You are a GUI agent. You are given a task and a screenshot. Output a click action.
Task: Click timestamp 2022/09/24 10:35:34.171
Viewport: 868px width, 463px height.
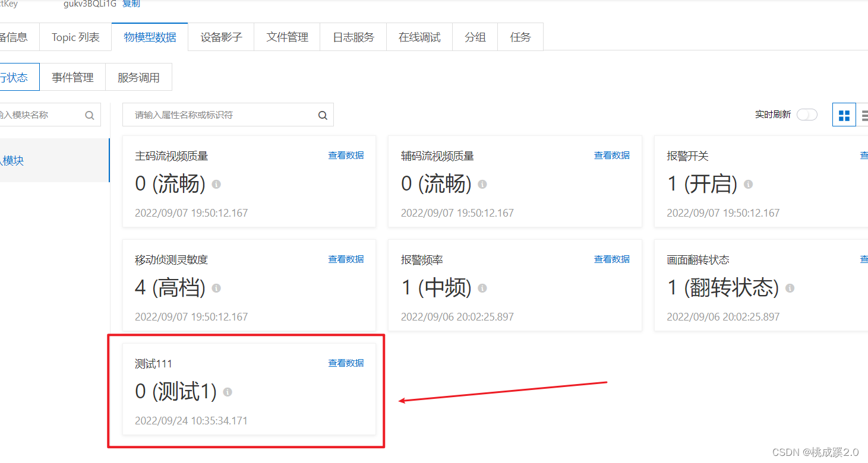pos(191,421)
